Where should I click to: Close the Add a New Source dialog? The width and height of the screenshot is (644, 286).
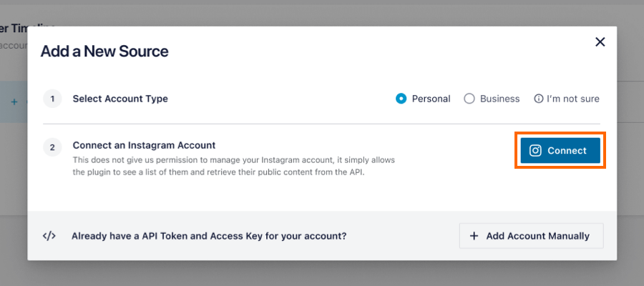pos(600,42)
